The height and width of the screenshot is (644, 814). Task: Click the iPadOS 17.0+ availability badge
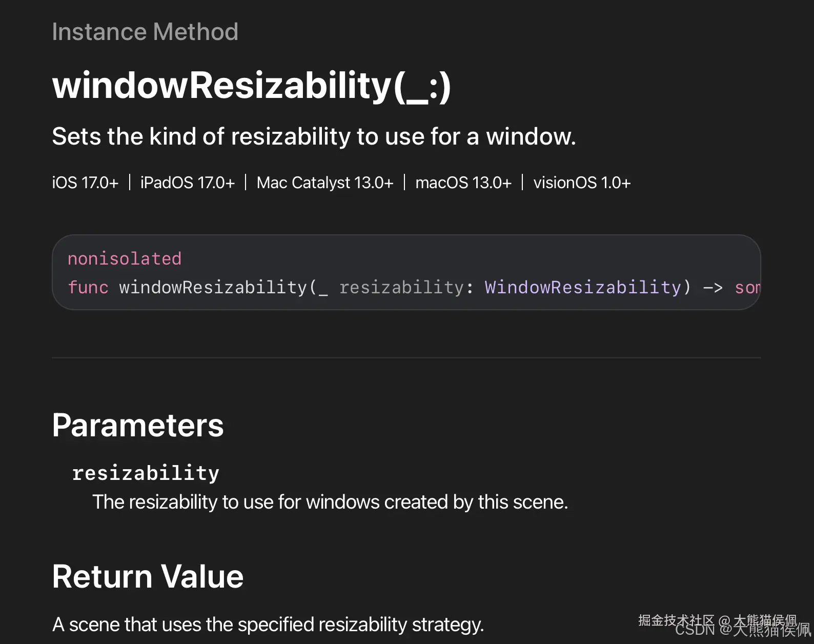click(188, 183)
